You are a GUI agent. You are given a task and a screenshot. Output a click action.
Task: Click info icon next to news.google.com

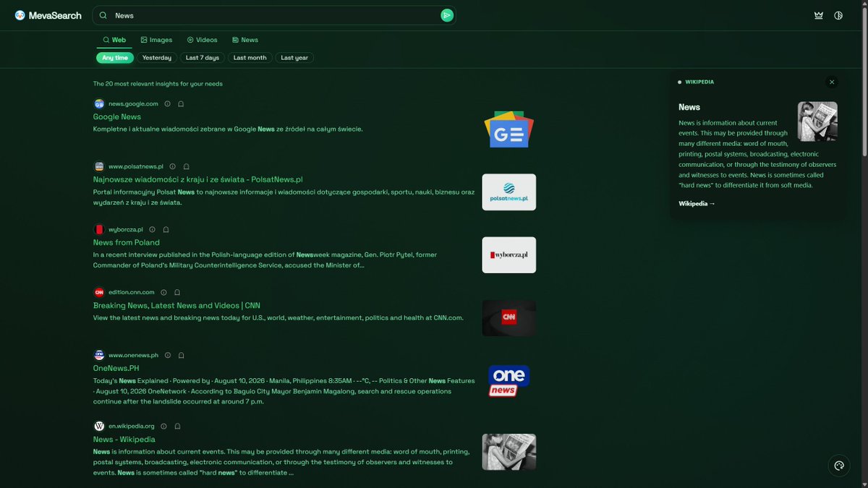(x=167, y=103)
